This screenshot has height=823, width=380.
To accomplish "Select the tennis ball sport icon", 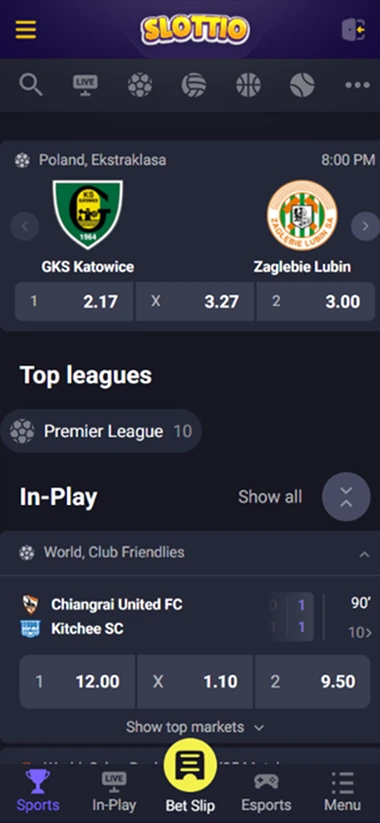I will [x=302, y=85].
